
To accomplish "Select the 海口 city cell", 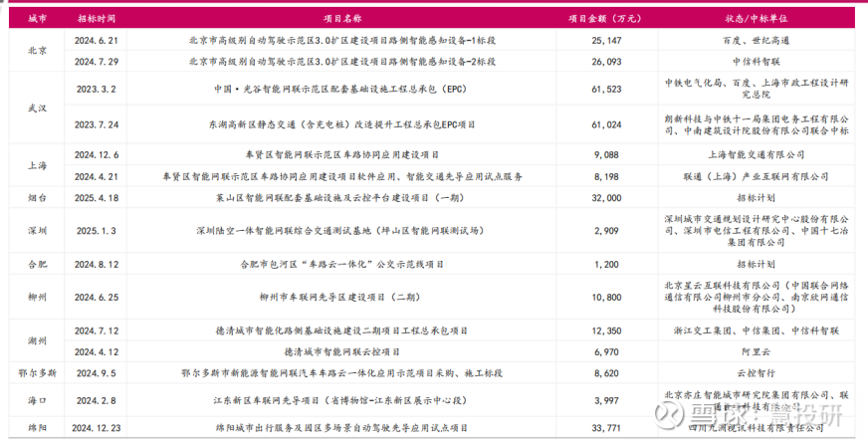I will click(37, 400).
